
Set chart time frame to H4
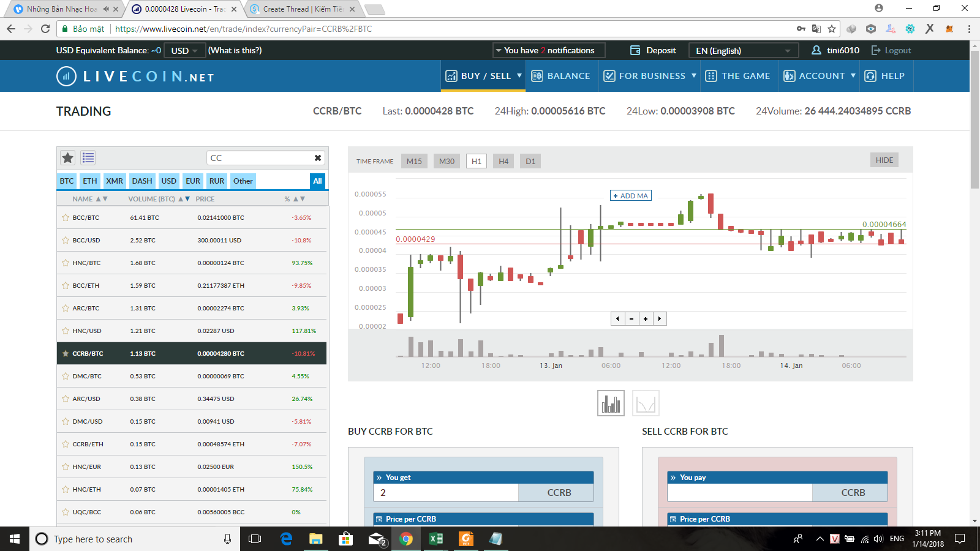[x=503, y=161]
